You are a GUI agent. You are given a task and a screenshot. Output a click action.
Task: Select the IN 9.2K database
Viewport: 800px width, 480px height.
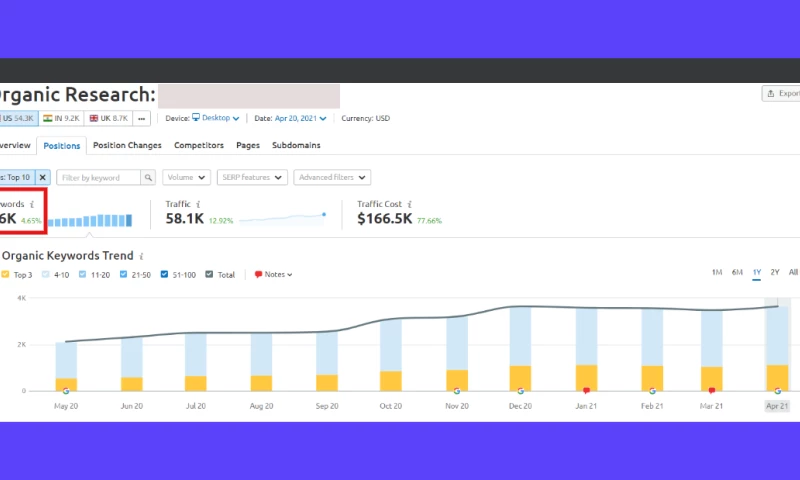(61, 118)
